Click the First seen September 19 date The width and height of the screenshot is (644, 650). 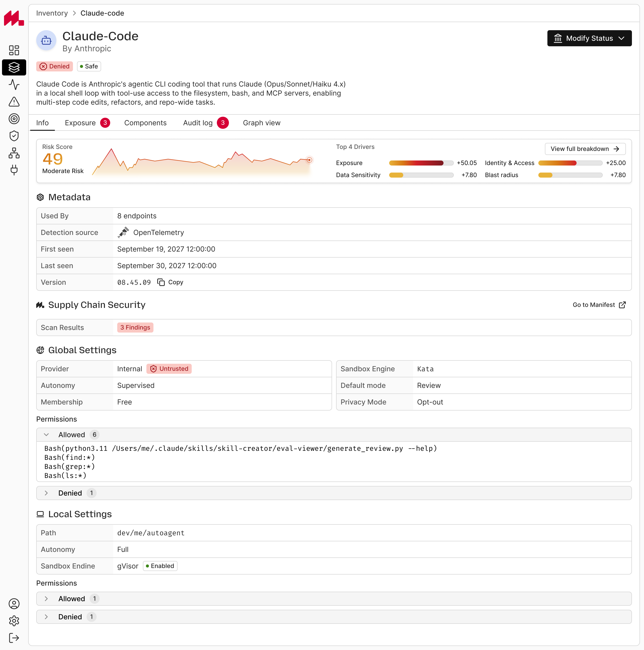(x=166, y=249)
